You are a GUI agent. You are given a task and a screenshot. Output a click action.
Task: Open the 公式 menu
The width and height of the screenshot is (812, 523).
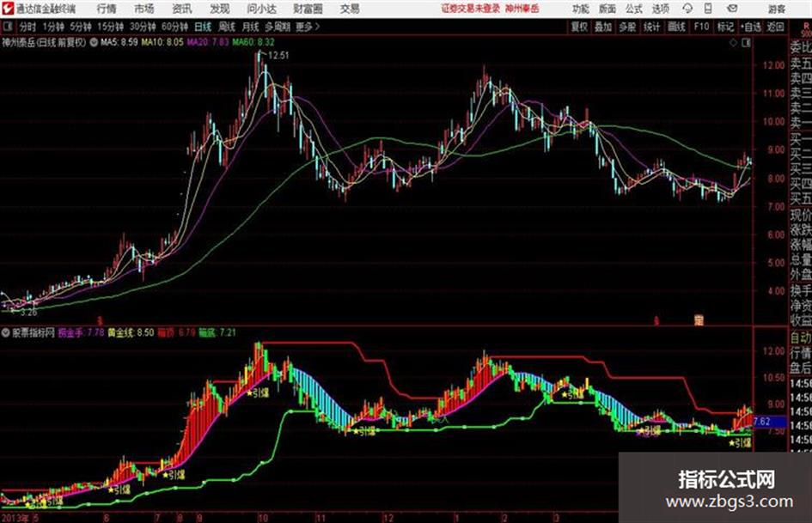(x=634, y=9)
